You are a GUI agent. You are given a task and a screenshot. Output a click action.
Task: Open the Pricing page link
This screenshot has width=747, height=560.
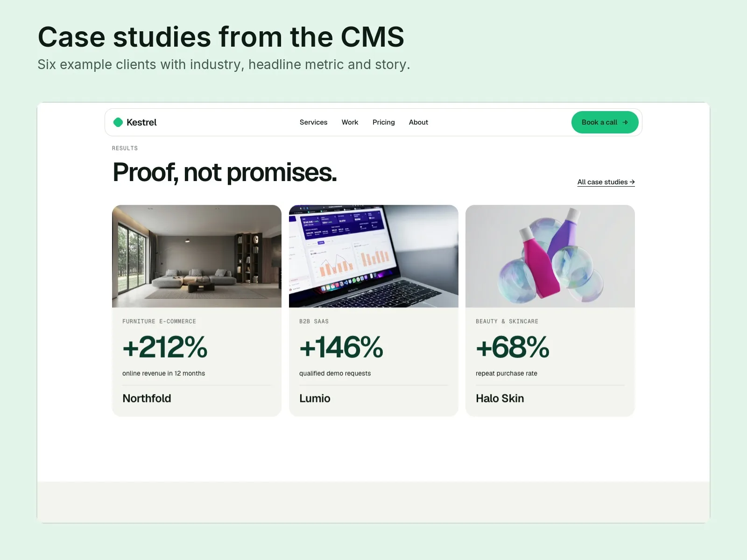383,122
